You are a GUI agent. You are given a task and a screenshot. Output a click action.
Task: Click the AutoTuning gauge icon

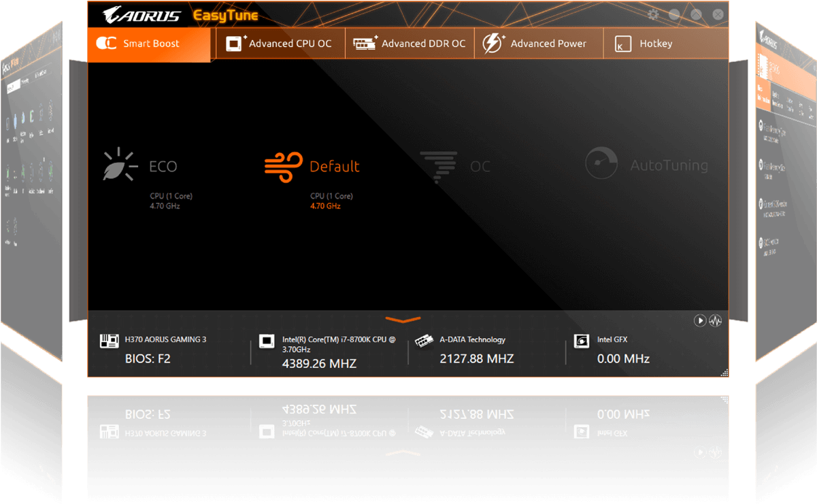point(601,163)
